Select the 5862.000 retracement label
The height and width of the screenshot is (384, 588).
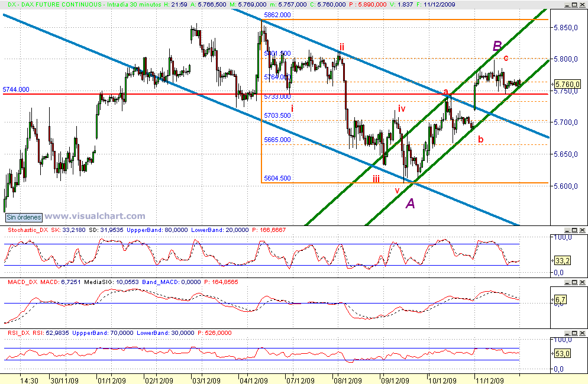(277, 15)
